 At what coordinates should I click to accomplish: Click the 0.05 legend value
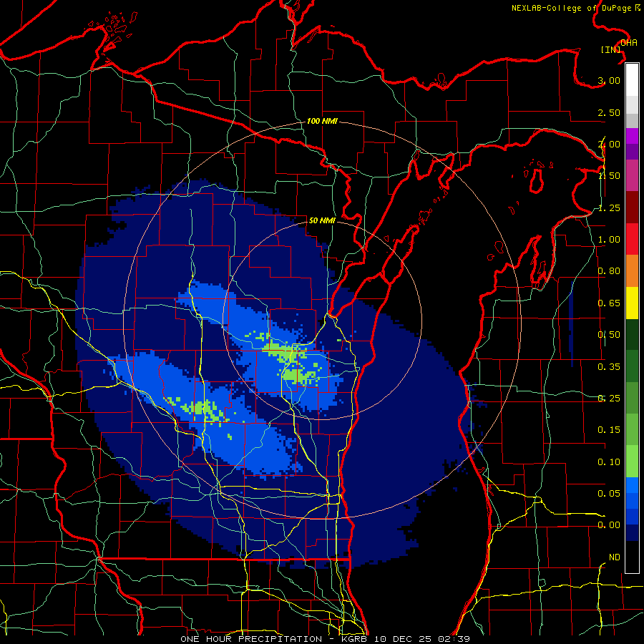pyautogui.click(x=609, y=493)
